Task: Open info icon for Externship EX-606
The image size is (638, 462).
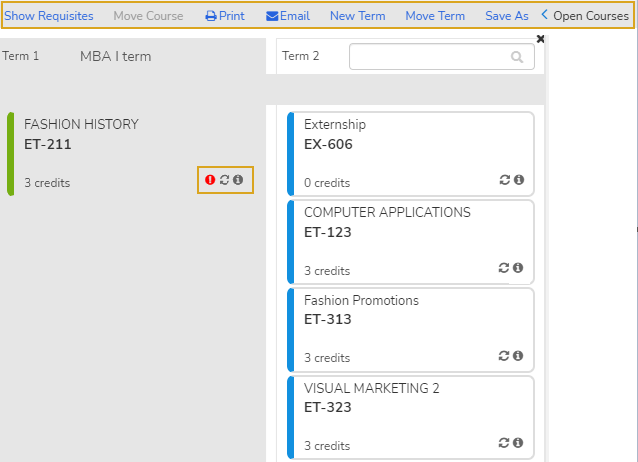Action: pos(519,180)
